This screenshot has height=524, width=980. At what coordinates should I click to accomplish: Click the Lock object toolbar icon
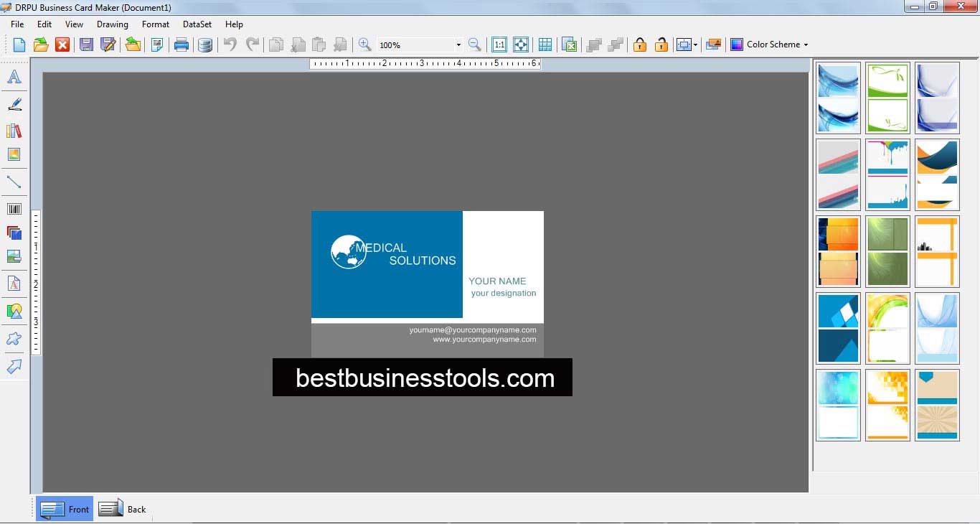(x=639, y=44)
